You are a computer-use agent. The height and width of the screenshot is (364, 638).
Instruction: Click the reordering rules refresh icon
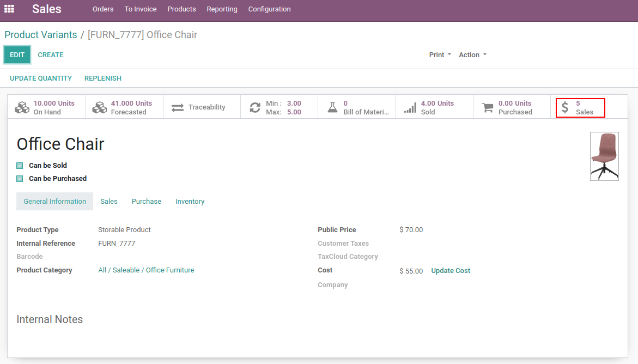(x=255, y=107)
